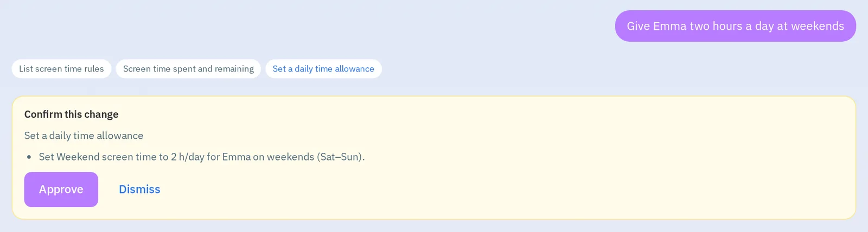This screenshot has width=868, height=232.
Task: Click the word remaining in the middle chip
Action: (x=234, y=69)
